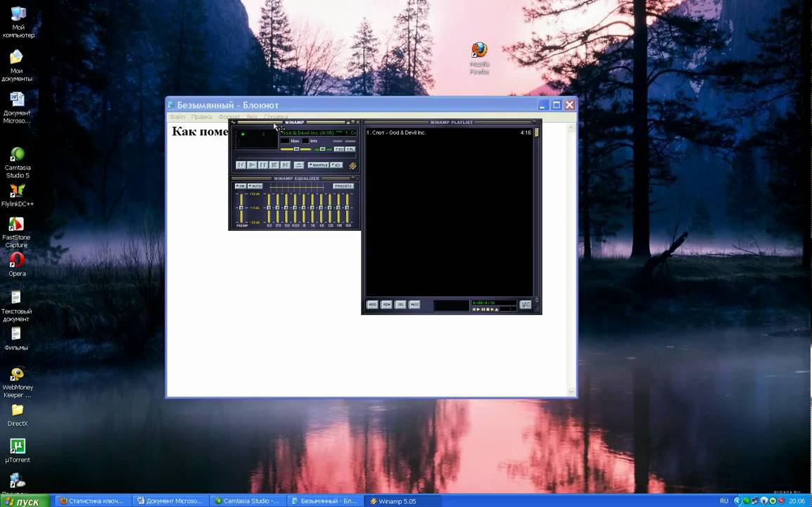812x507 pixels.
Task: Open files with the Winamp Eject button
Action: (x=299, y=165)
